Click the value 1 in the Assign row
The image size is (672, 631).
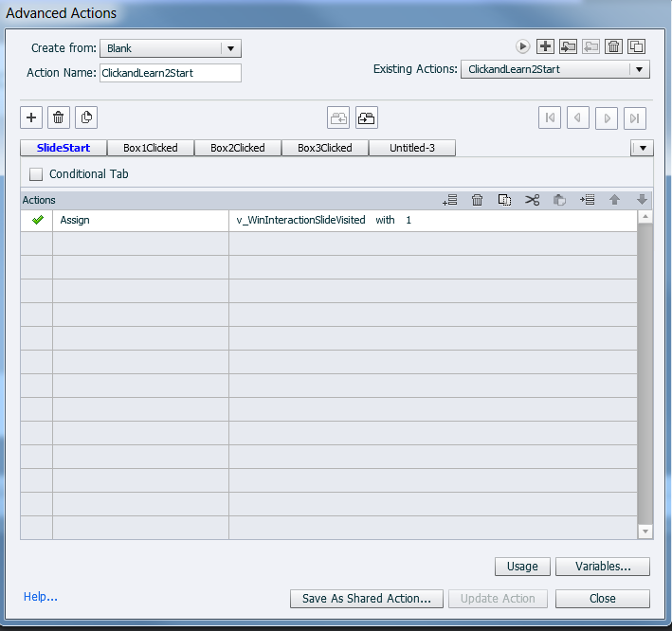[x=409, y=220]
